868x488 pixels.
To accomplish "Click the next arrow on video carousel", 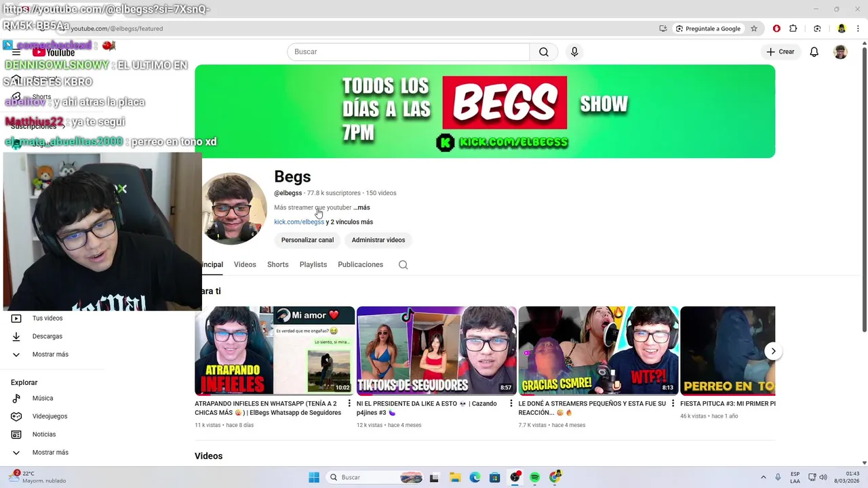I will pos(773,351).
